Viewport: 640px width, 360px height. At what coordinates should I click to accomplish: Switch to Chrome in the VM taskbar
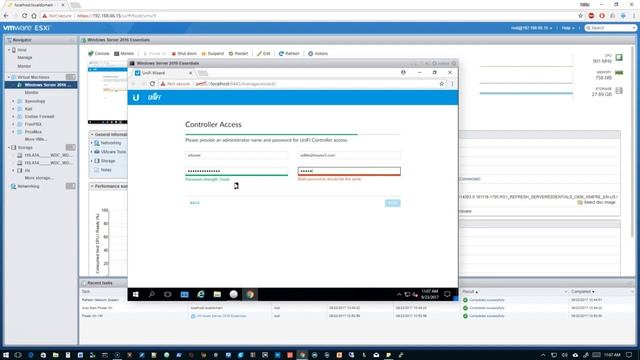click(250, 294)
